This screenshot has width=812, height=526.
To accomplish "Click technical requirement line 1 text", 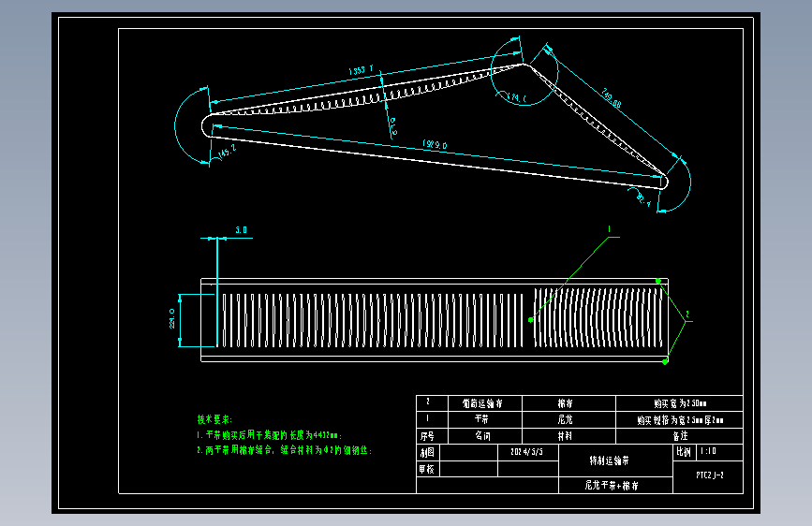I will click(x=270, y=435).
